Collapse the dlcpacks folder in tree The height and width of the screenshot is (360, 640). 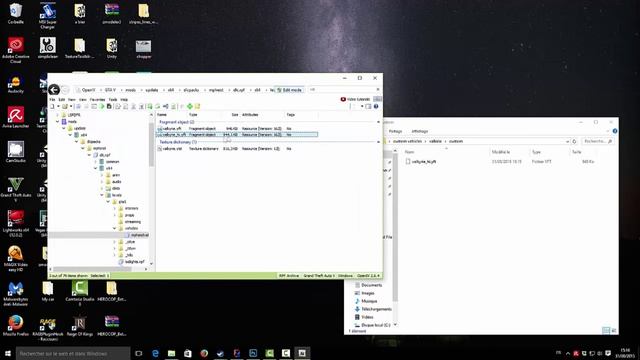pyautogui.click(x=77, y=142)
